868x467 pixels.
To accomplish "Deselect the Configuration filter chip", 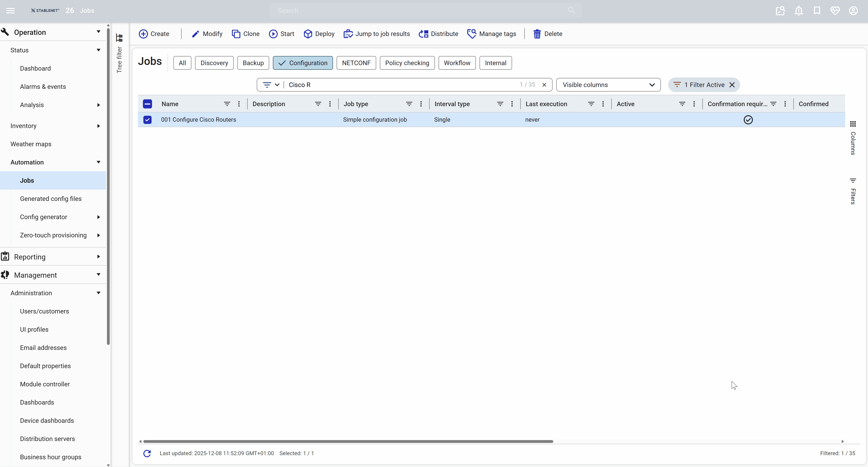I will pos(303,63).
